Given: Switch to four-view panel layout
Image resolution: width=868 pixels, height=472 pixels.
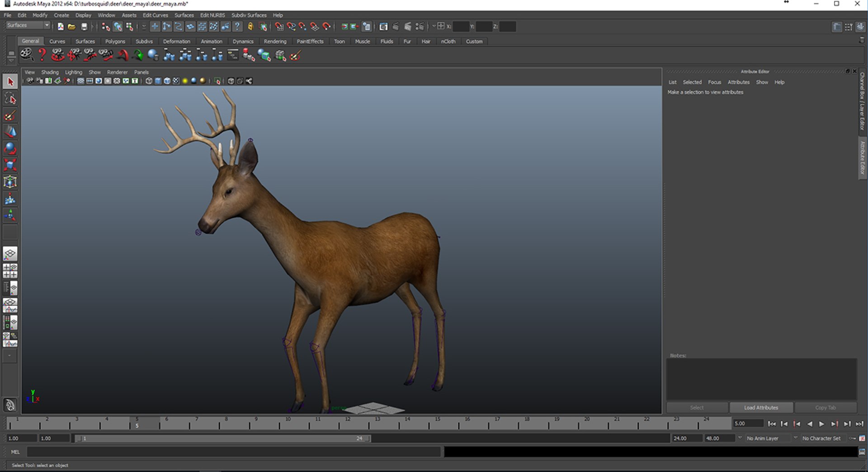Looking at the screenshot, I should pyautogui.click(x=10, y=271).
